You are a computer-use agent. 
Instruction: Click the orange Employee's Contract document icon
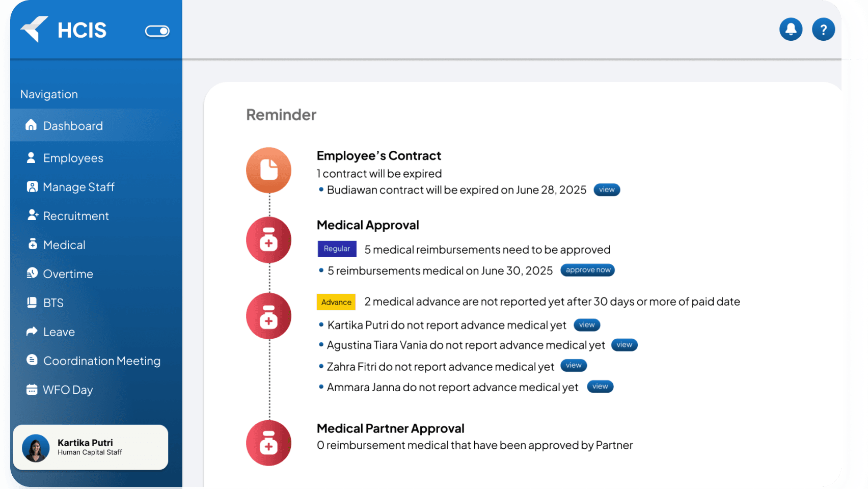268,170
